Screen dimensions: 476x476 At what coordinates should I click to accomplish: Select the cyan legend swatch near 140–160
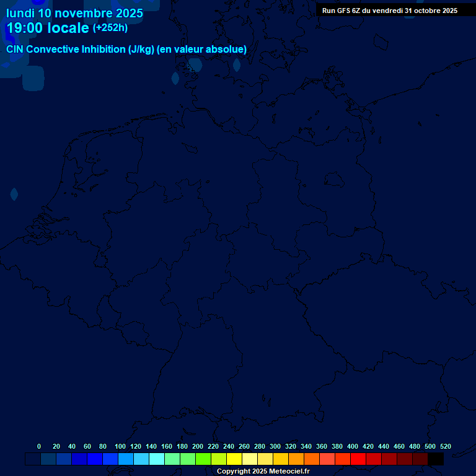coord(157,459)
